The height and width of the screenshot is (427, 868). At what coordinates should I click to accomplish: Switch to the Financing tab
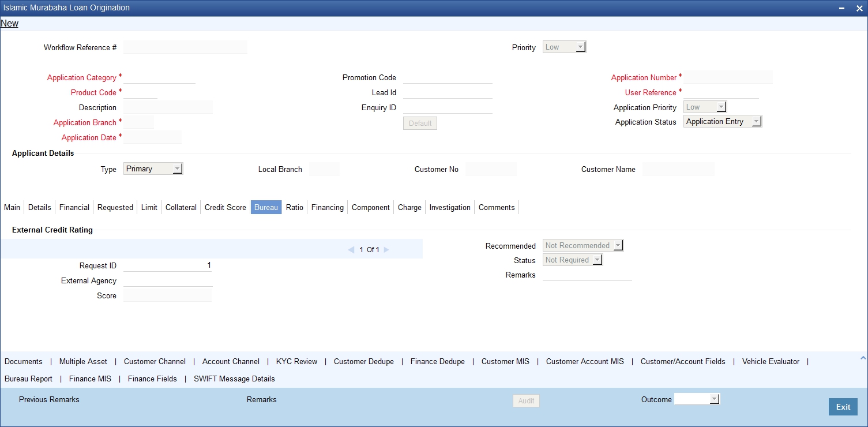328,207
